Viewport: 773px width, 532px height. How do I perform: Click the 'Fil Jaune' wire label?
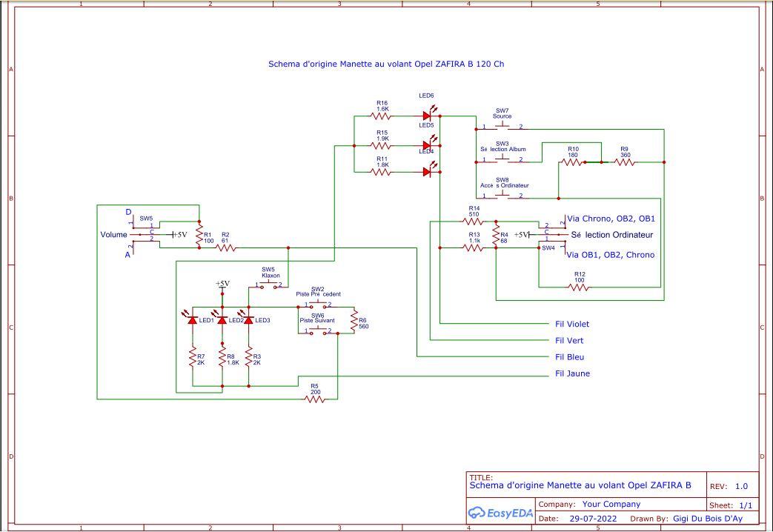coord(572,373)
